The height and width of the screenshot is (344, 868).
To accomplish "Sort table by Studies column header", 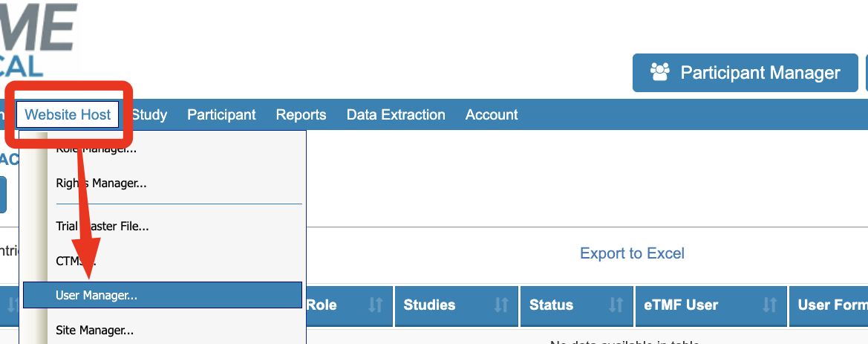I will [457, 306].
